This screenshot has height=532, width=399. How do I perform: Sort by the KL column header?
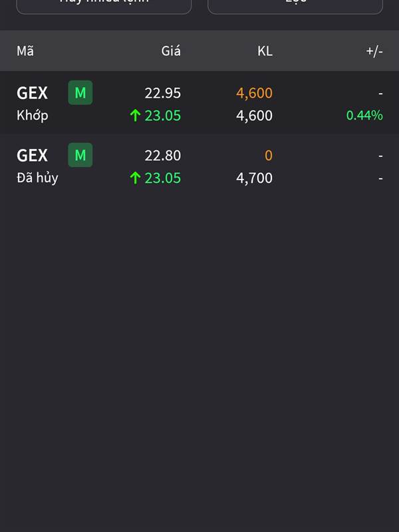point(265,51)
